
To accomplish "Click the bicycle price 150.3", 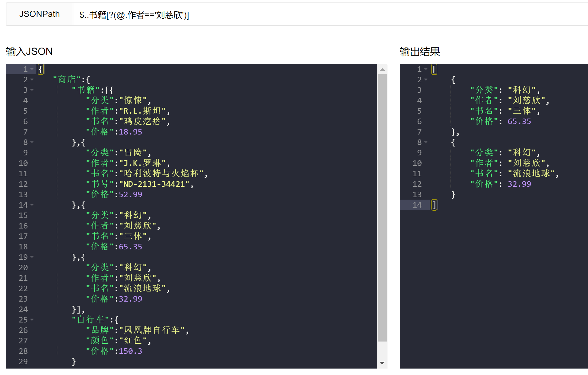I will [x=130, y=351].
